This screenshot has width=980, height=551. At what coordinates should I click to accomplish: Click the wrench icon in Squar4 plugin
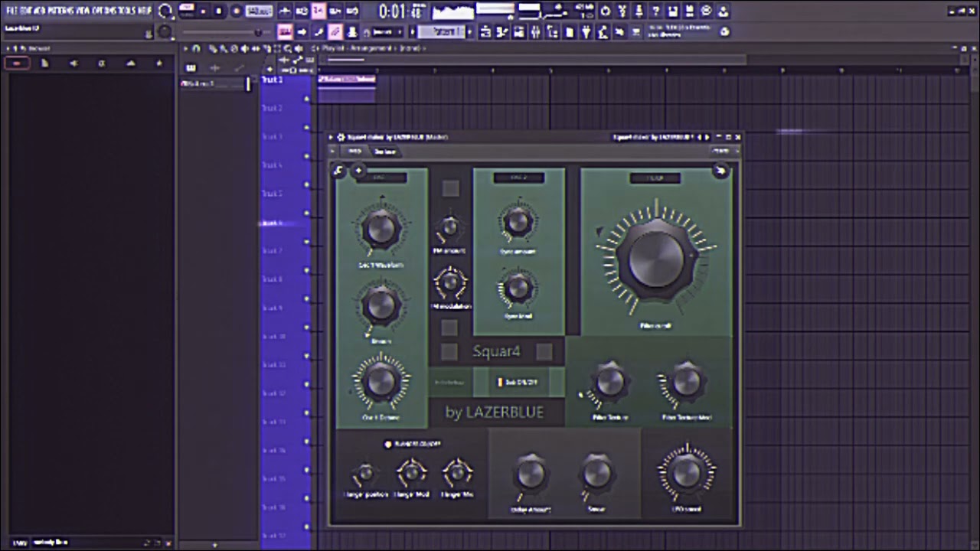[x=338, y=171]
